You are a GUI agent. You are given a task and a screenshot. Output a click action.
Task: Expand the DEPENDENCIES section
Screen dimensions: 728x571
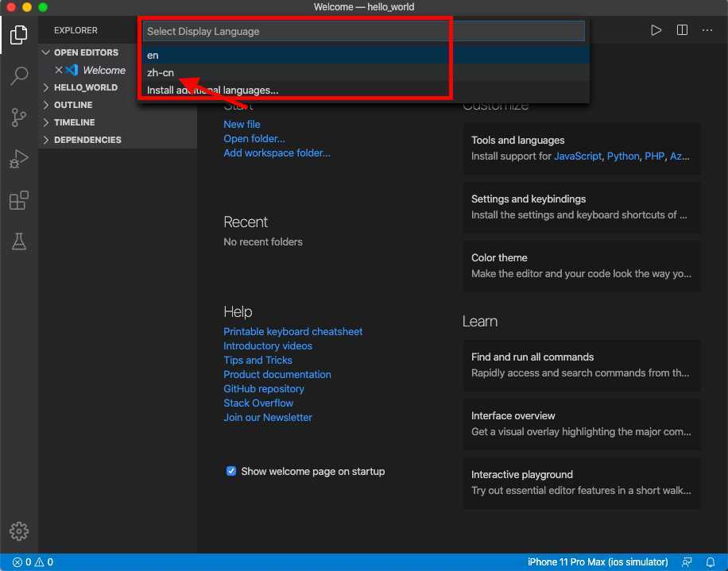(x=45, y=140)
